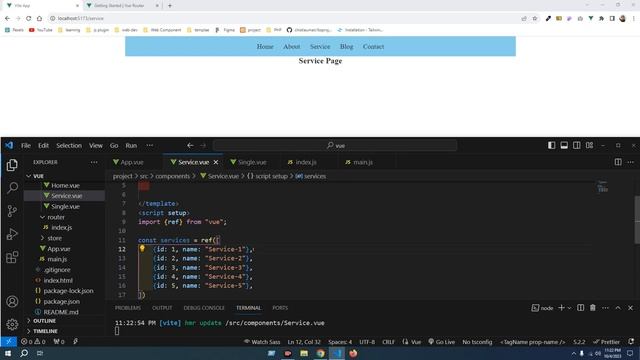The height and width of the screenshot is (360, 640).
Task: Maximize the terminal panel with the chevron
Action: pos(618,308)
